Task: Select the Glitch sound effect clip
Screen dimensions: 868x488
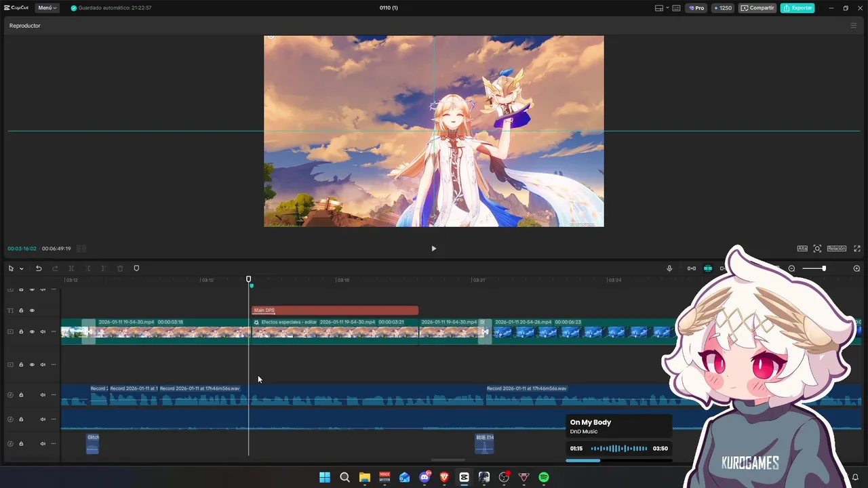Action: [93, 444]
